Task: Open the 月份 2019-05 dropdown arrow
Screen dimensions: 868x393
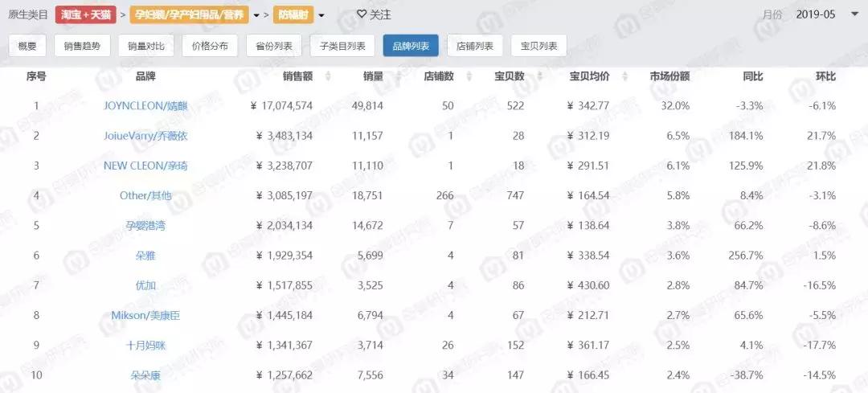Action: (854, 15)
